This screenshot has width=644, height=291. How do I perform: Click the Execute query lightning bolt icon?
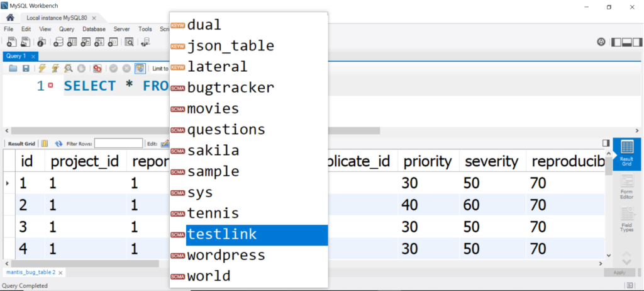coord(42,68)
